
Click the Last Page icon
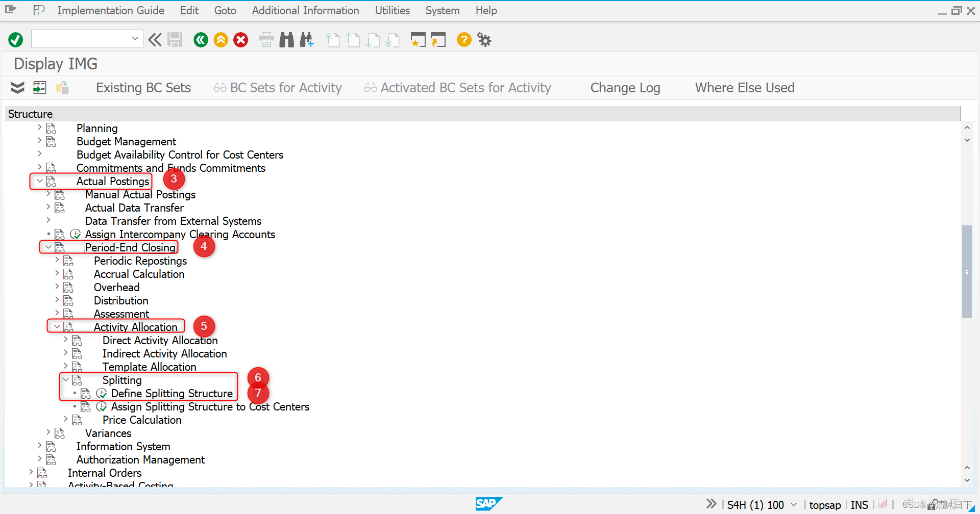pyautogui.click(x=393, y=39)
